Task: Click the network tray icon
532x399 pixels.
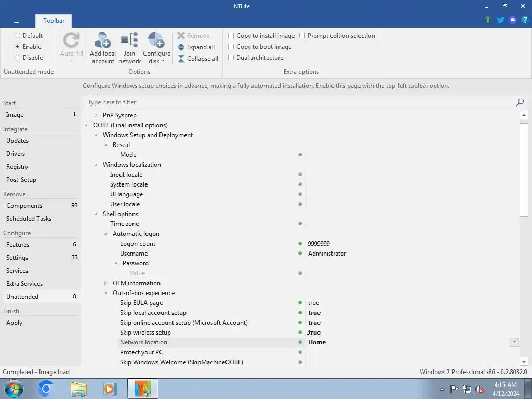Action: pos(467,389)
